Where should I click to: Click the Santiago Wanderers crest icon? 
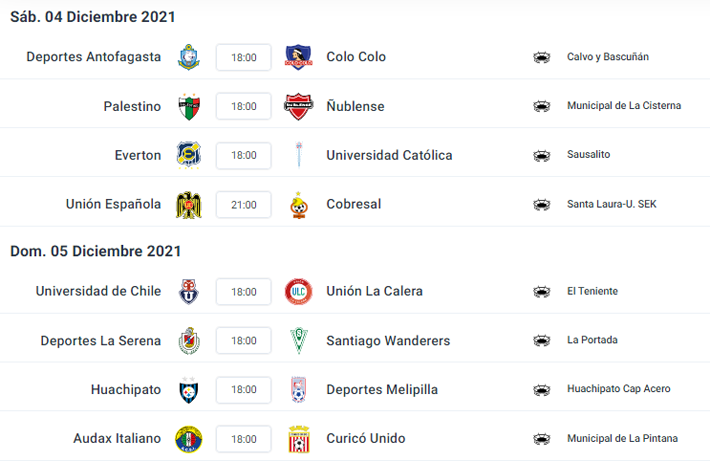[298, 340]
